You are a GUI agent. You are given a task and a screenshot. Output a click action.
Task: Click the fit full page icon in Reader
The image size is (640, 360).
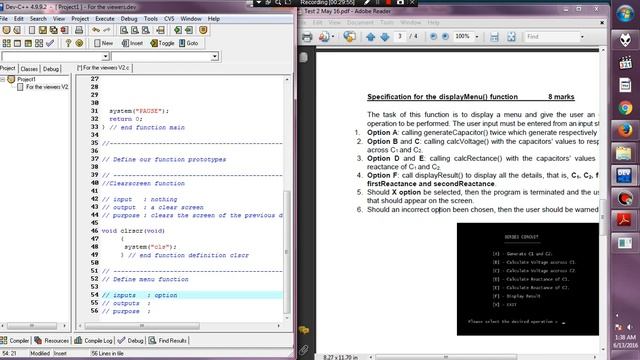point(511,37)
